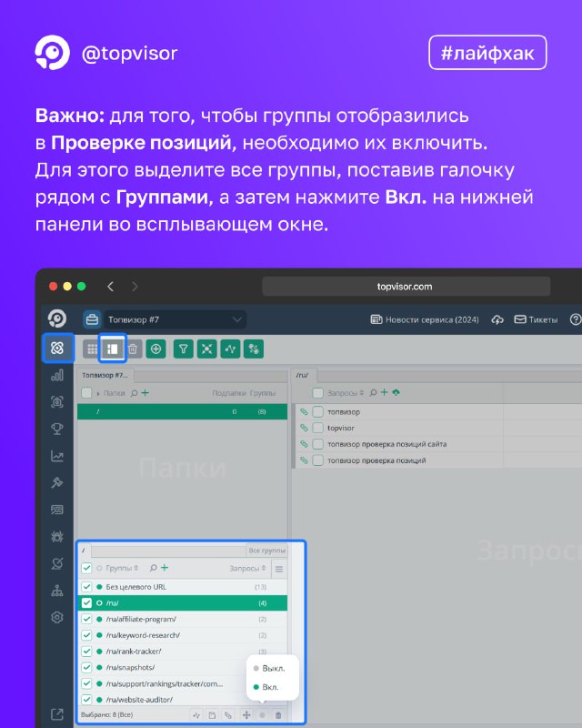Open the hammer tool icon in sidebar
The height and width of the screenshot is (728, 582).
click(x=57, y=482)
